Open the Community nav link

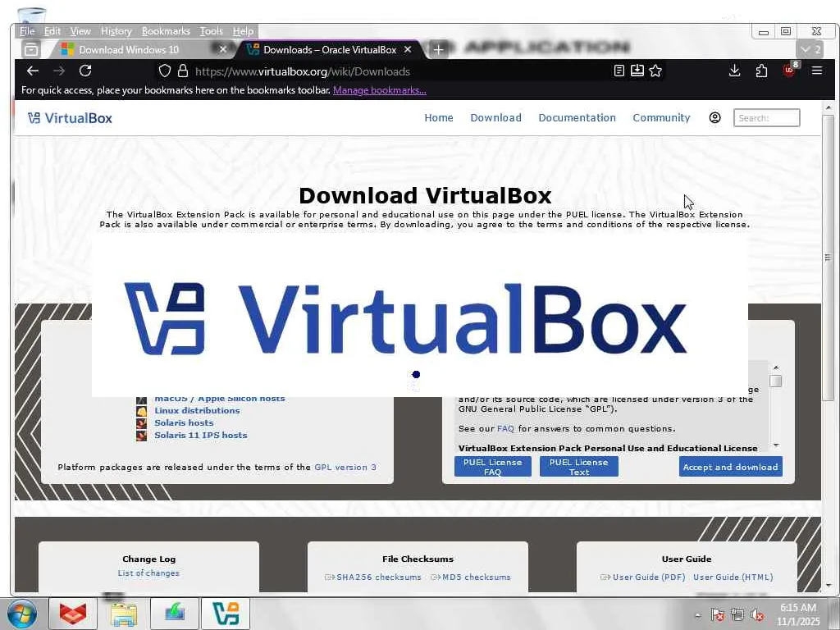tap(661, 118)
